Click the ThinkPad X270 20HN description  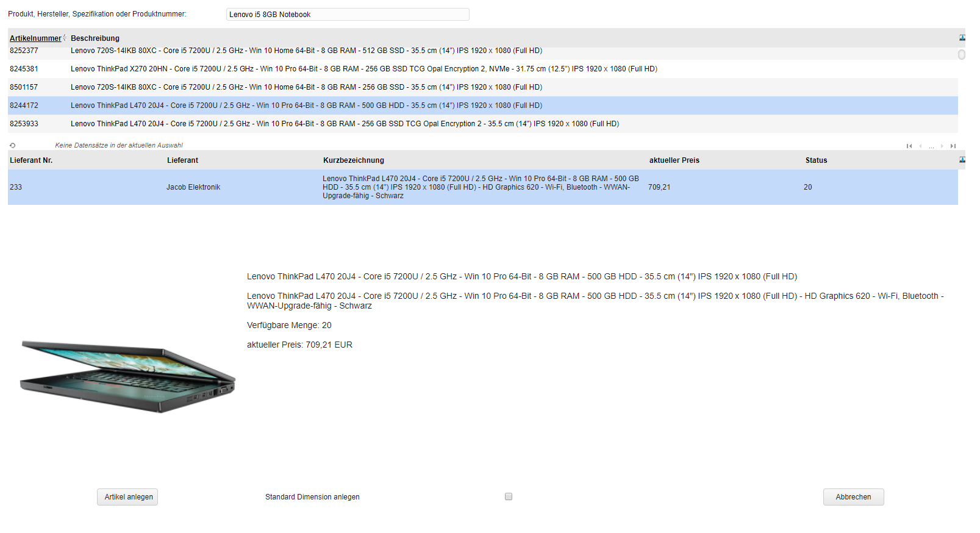364,69
